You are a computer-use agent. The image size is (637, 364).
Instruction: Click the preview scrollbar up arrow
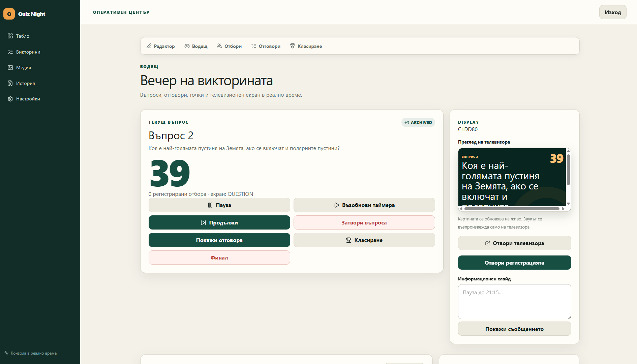click(568, 151)
